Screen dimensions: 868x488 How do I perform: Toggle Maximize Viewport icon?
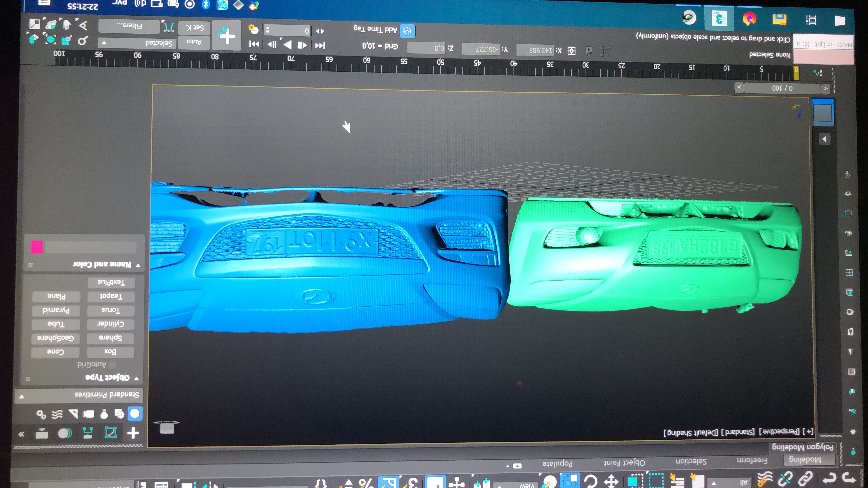coord(34,24)
